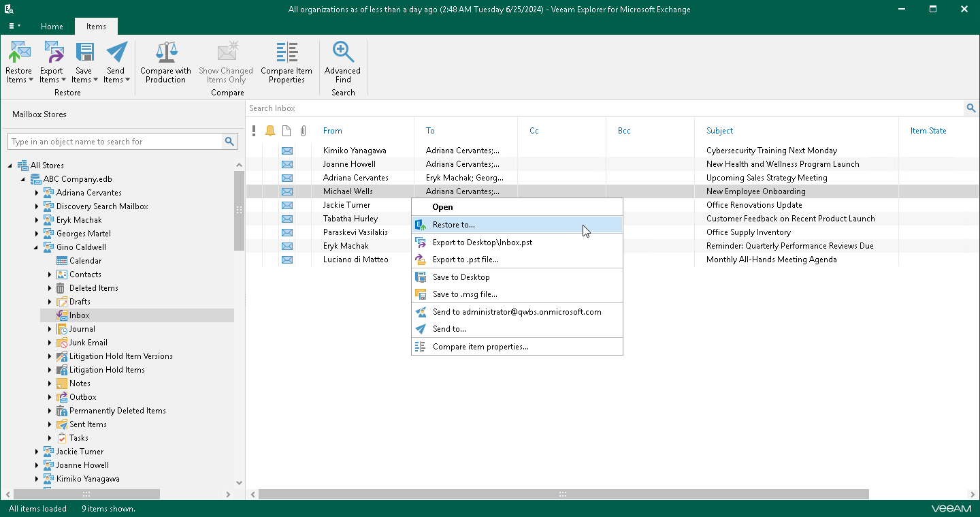
Task: Sort messages by the importance exclamation column
Action: point(254,131)
